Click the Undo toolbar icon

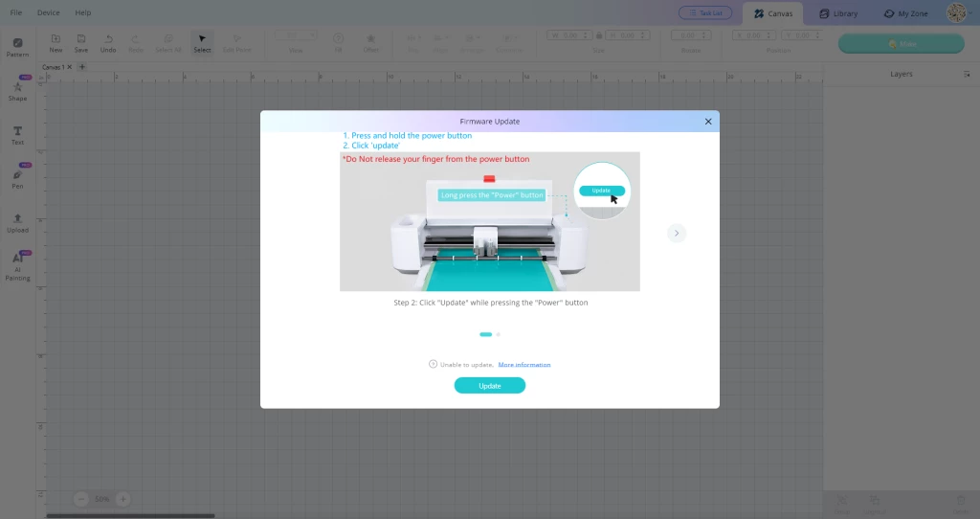pos(108,43)
